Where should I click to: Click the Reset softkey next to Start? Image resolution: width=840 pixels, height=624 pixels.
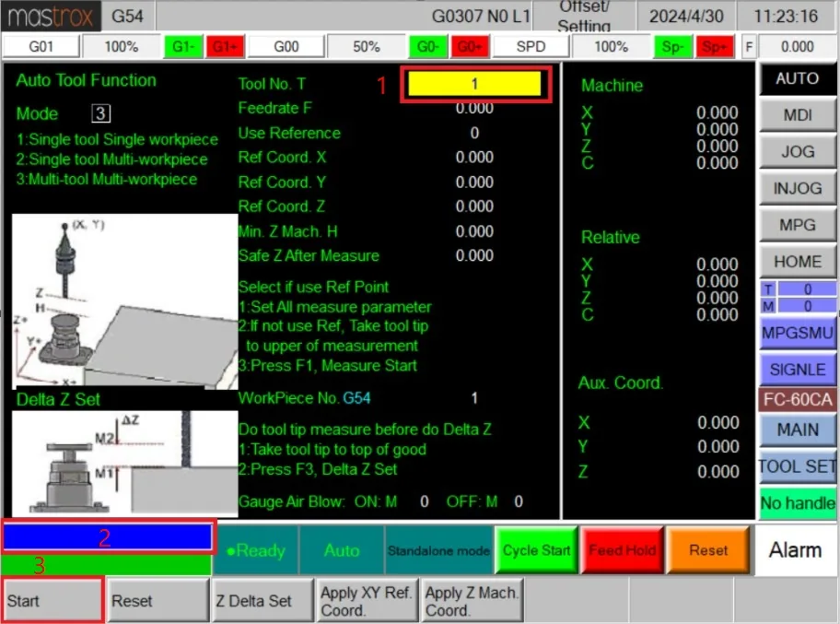(x=157, y=600)
